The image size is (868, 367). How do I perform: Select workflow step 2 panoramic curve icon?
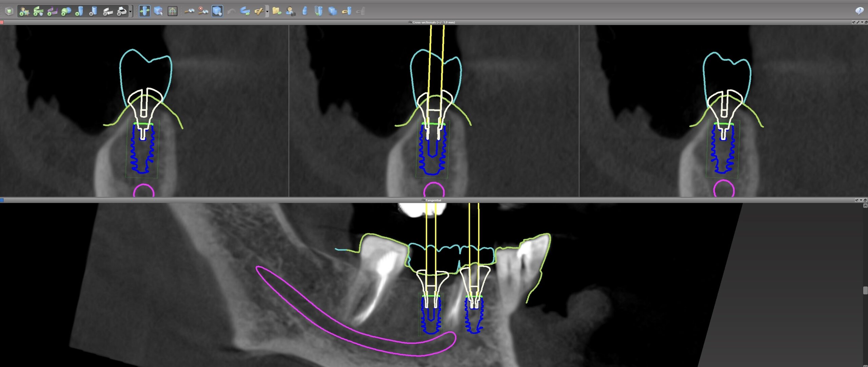point(38,11)
